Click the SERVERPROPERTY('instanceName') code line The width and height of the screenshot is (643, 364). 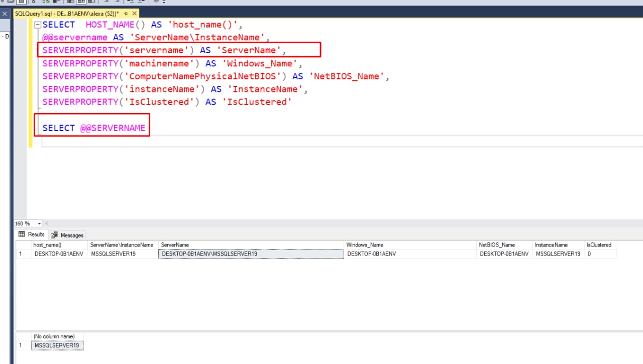click(x=175, y=89)
